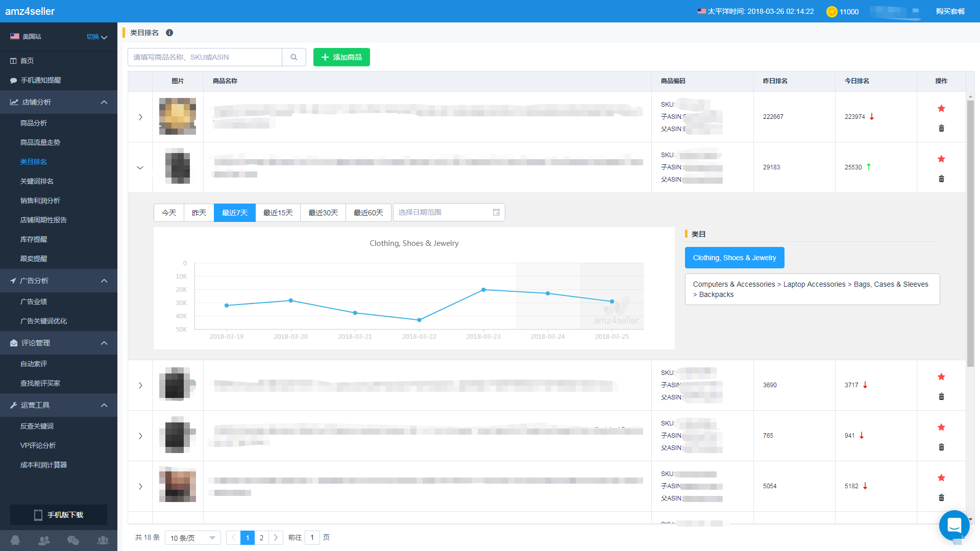
Task: Click 购买套餐 in the top bar
Action: [x=950, y=11]
